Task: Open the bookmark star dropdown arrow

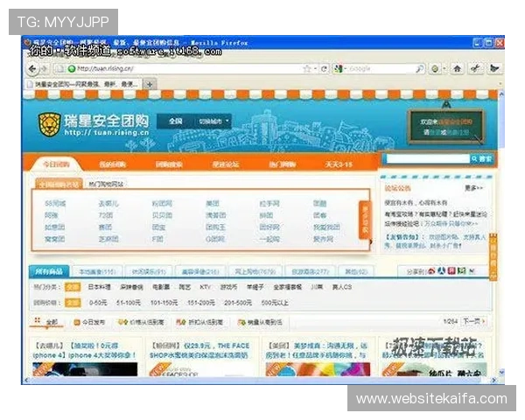Action: [315, 69]
